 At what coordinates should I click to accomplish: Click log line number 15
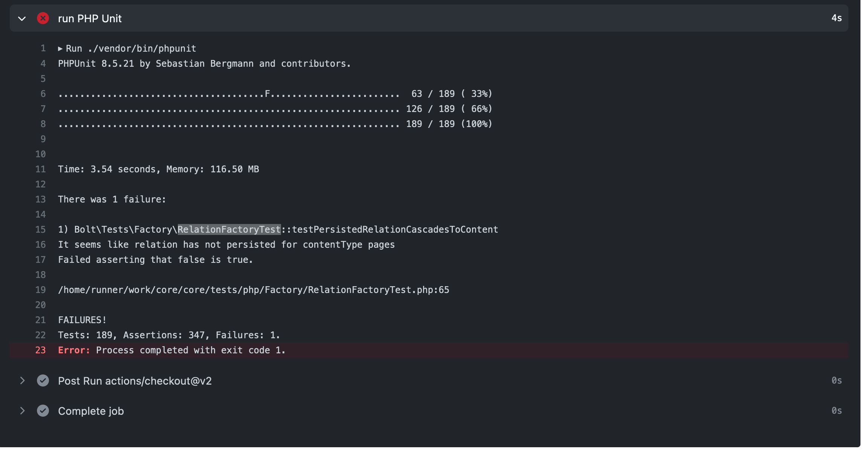(x=40, y=229)
